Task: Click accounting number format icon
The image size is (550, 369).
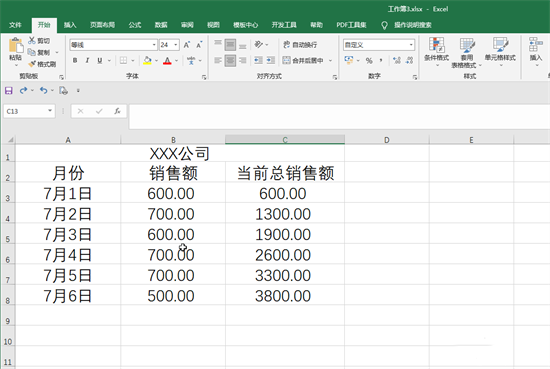Action: (x=349, y=60)
